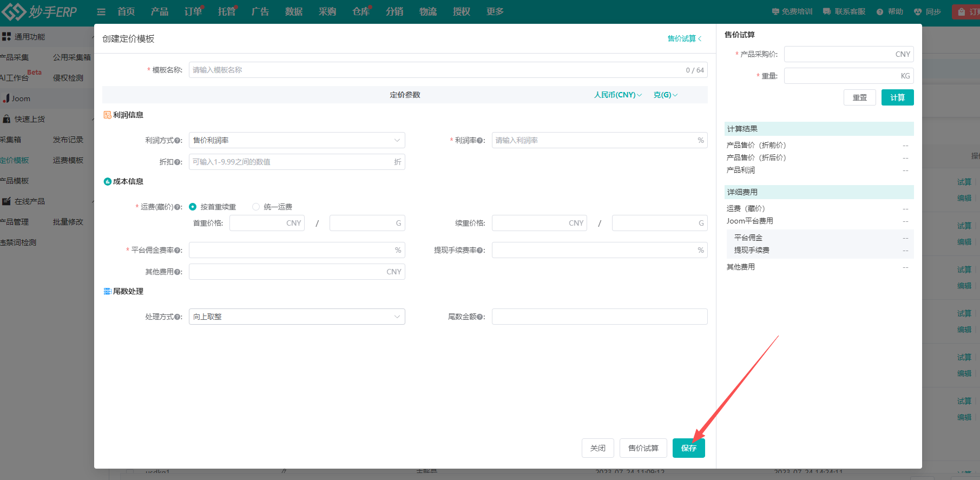Click the 免费培训 icon in top bar
The image size is (980, 480).
(x=775, y=11)
